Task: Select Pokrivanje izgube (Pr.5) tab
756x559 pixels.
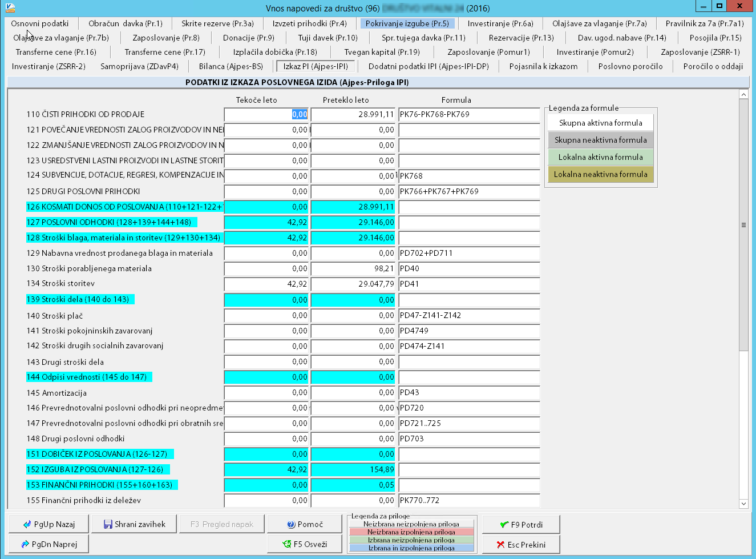Action: point(407,23)
